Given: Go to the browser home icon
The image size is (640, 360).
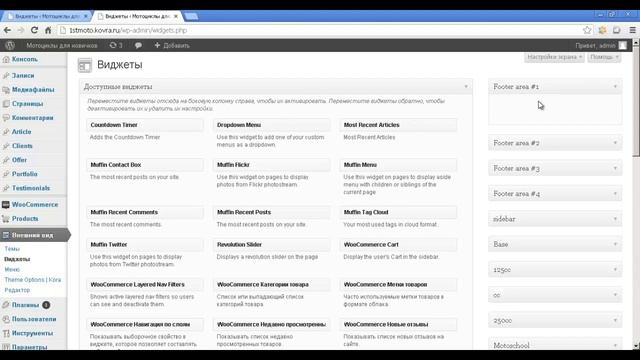Looking at the screenshot, I should 48,30.
